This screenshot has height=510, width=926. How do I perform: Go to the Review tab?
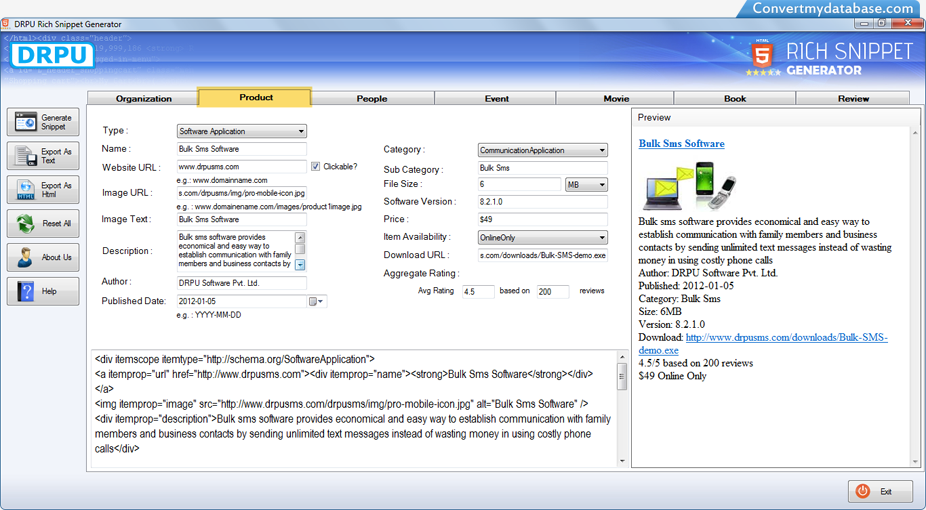click(x=853, y=99)
